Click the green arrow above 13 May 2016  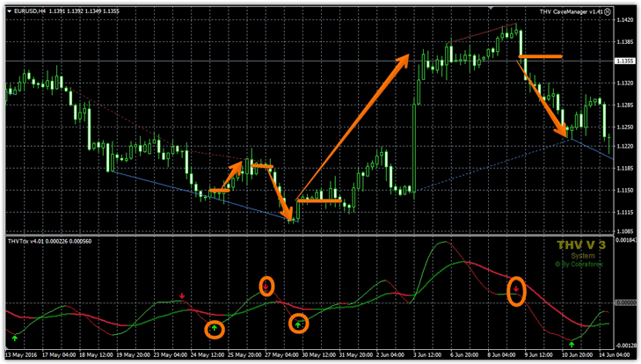pos(15,338)
